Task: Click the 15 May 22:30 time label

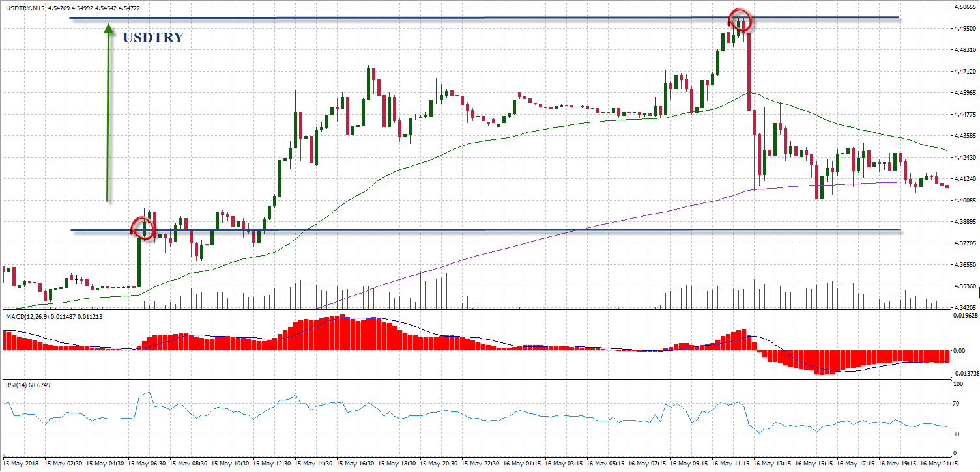Action: (x=480, y=464)
